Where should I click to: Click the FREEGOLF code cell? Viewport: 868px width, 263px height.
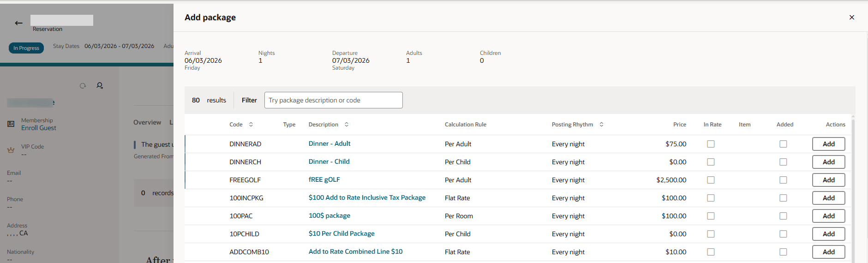(245, 180)
